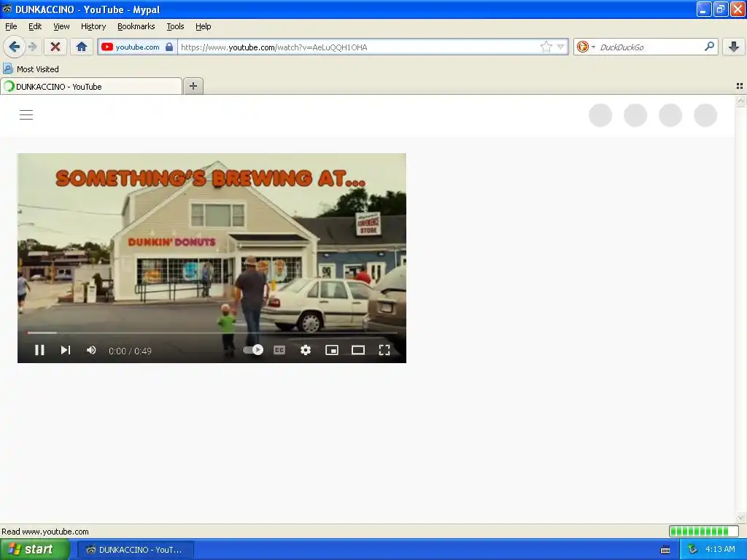This screenshot has width=747, height=560.
Task: Open the File menu
Action: tap(11, 26)
